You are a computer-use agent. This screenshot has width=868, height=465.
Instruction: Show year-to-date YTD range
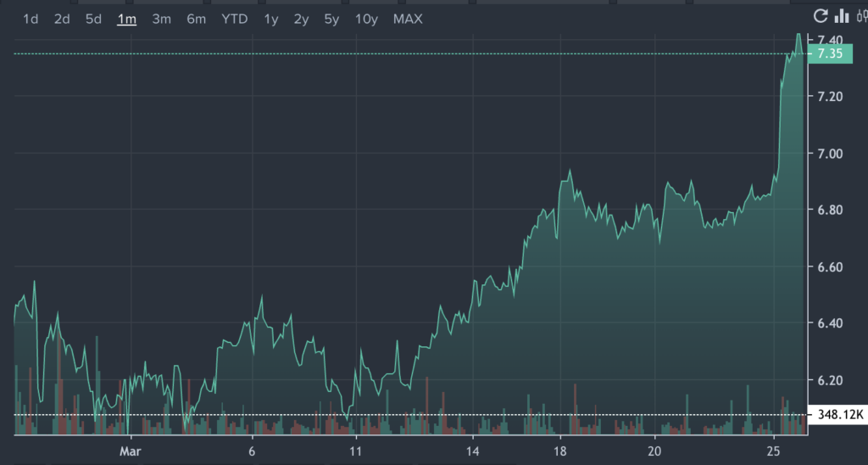tap(235, 20)
